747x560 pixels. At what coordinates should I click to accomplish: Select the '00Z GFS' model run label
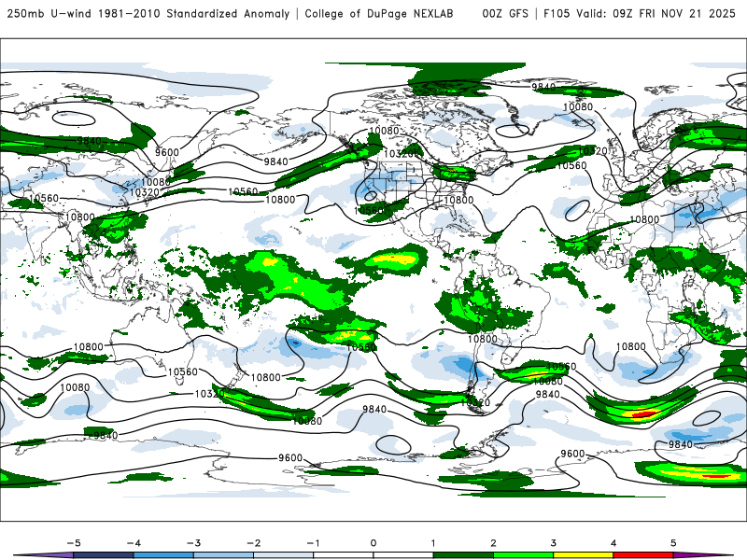[x=505, y=13]
